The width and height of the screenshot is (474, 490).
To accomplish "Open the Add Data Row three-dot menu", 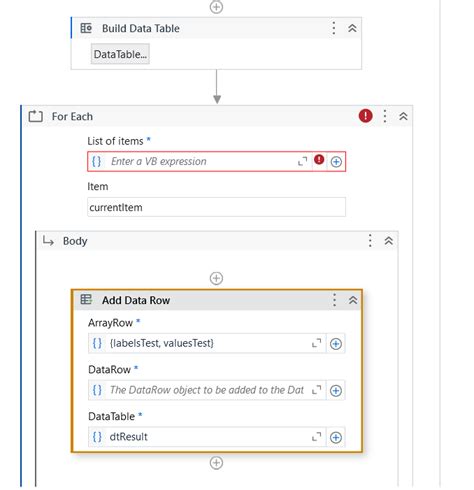I will [x=334, y=300].
